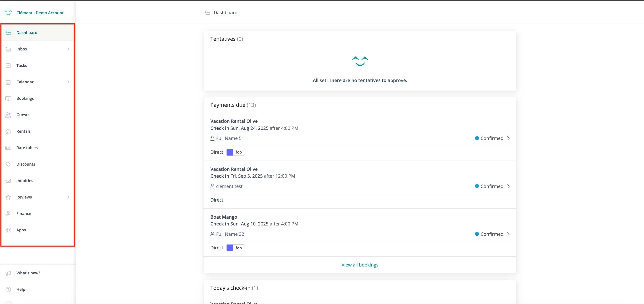Click the Apps grid icon

[x=8, y=230]
